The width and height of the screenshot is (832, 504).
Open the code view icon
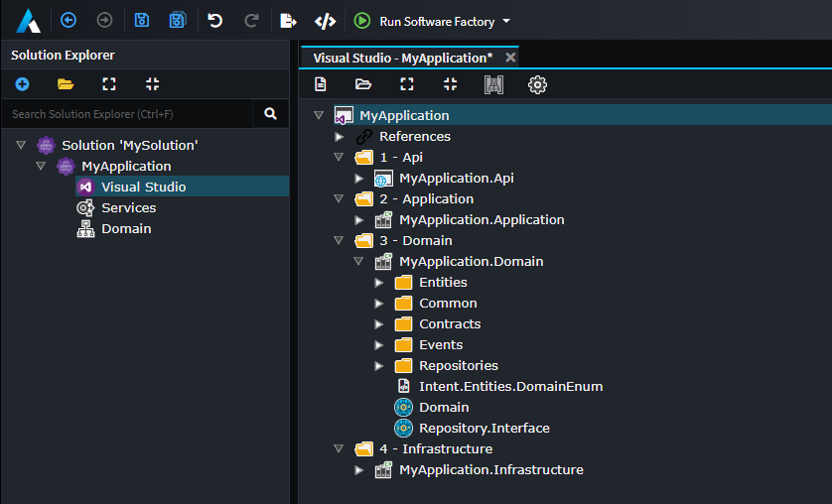point(325,21)
